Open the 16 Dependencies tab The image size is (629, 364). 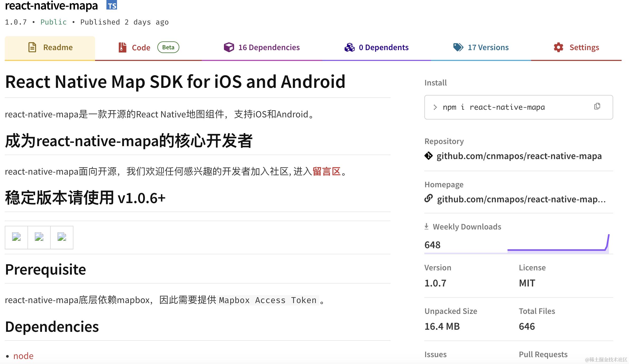[269, 47]
